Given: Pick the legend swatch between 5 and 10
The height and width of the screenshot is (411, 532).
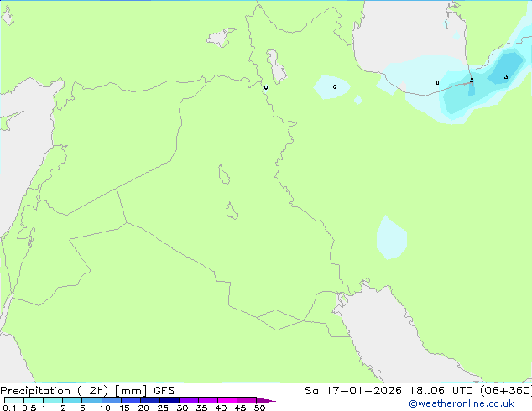Looking at the screenshot, I should [91, 400].
